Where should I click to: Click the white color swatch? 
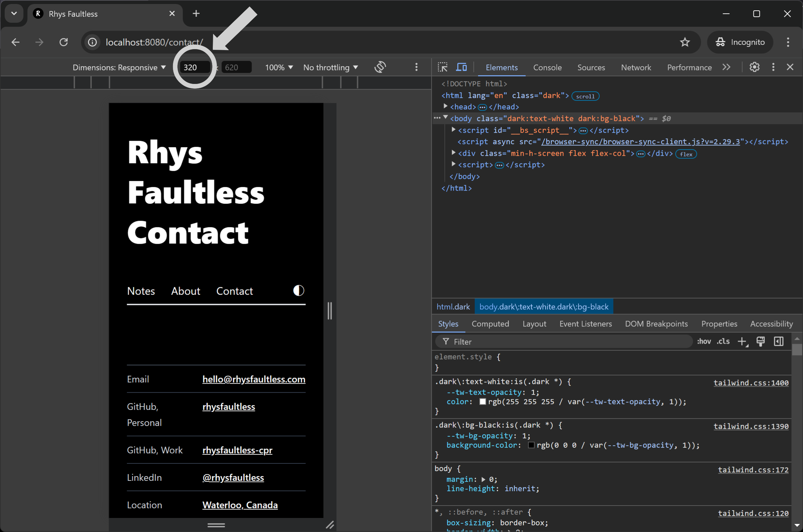482,402
